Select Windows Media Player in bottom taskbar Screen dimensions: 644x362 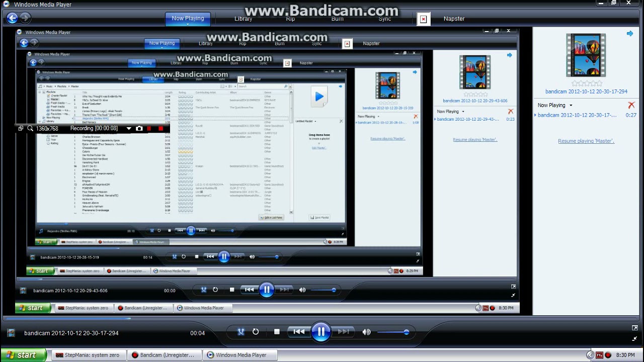click(240, 355)
